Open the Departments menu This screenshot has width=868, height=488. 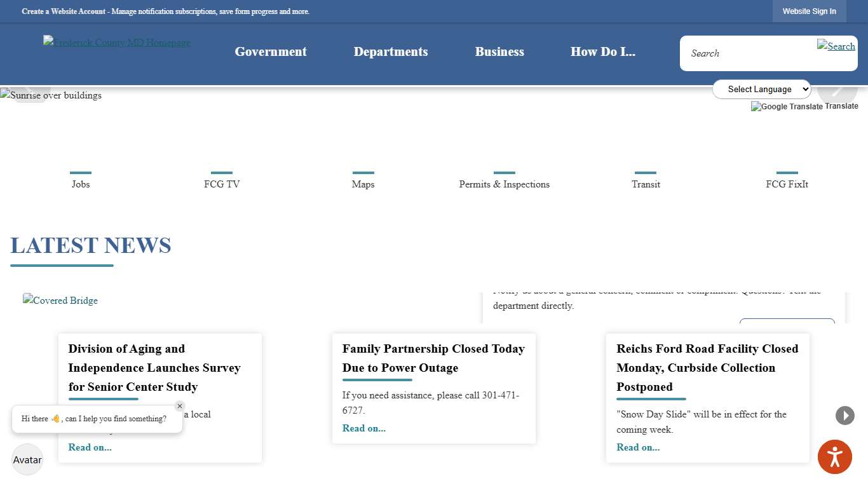pos(391,52)
